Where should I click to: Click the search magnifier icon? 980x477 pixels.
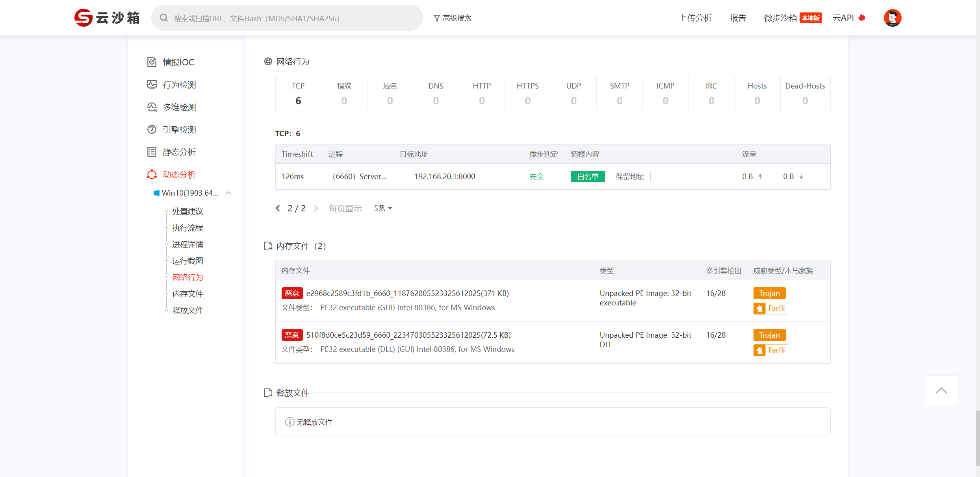(164, 18)
